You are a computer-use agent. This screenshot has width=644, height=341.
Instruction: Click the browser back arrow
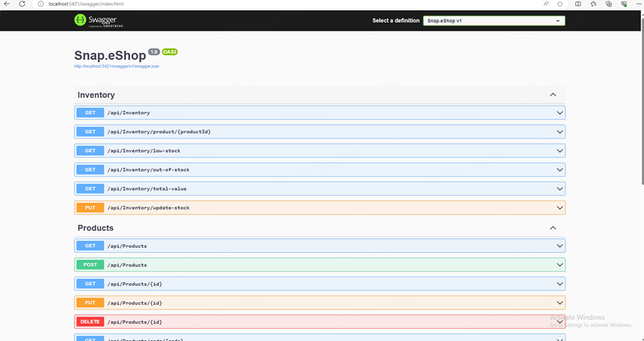pyautogui.click(x=7, y=4)
